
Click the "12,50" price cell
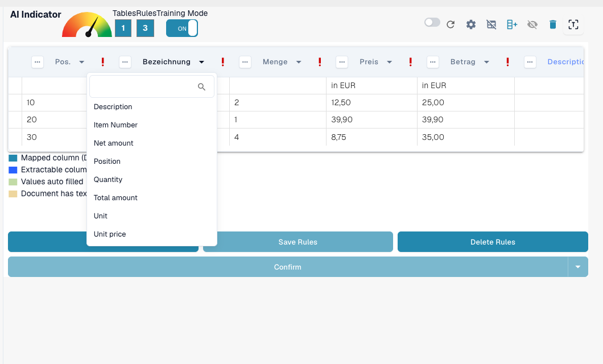(x=371, y=102)
